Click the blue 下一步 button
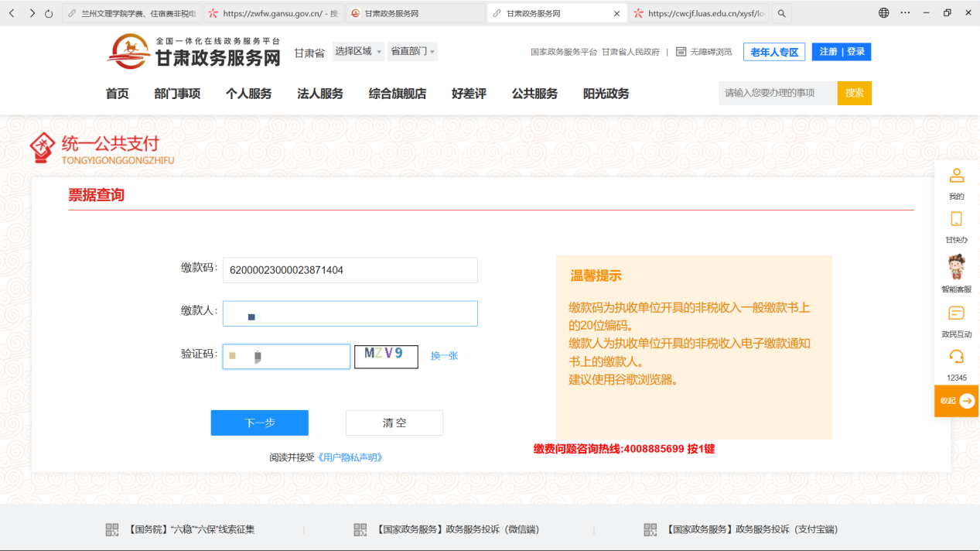The width and height of the screenshot is (980, 551). 259,423
